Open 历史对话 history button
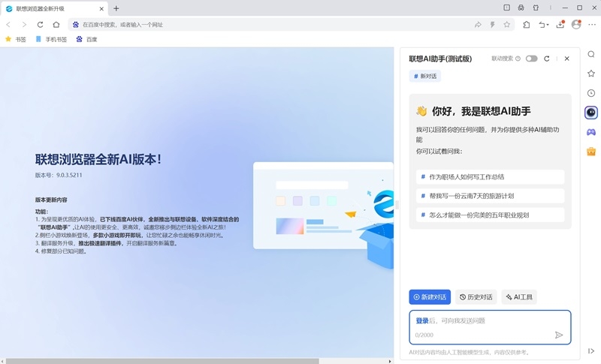 (x=476, y=297)
